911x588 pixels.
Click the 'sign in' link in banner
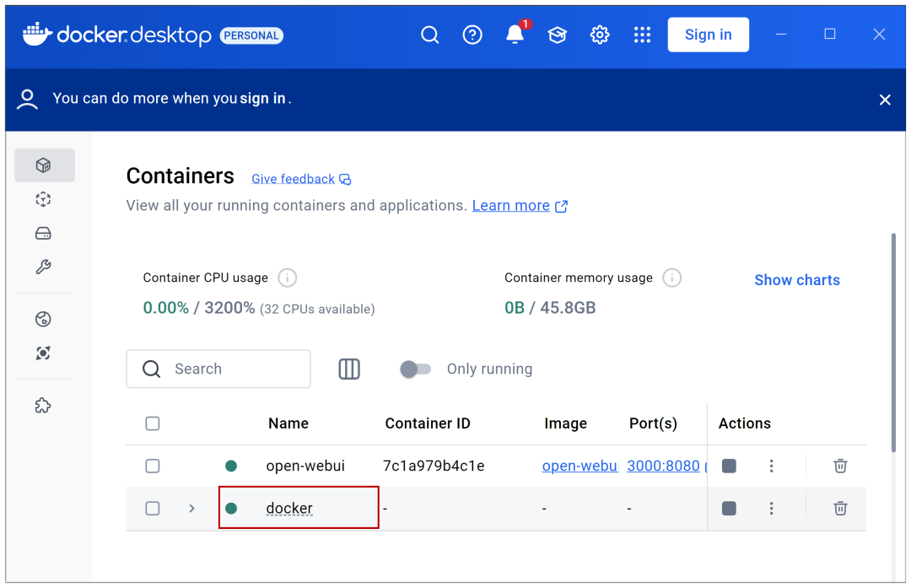coord(262,98)
